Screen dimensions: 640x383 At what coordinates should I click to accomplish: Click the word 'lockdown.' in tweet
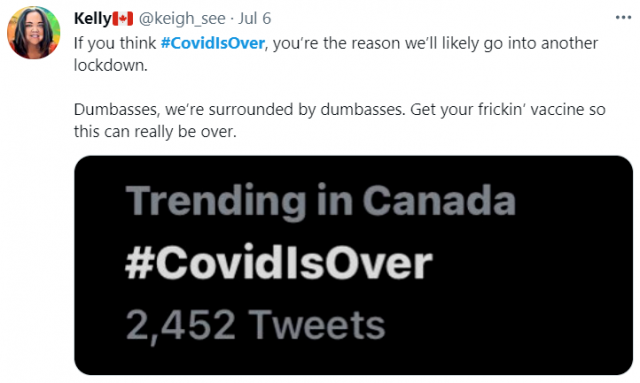(111, 65)
